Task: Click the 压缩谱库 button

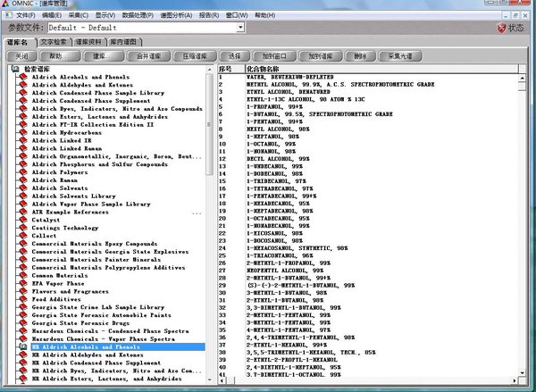Action: 195,55
